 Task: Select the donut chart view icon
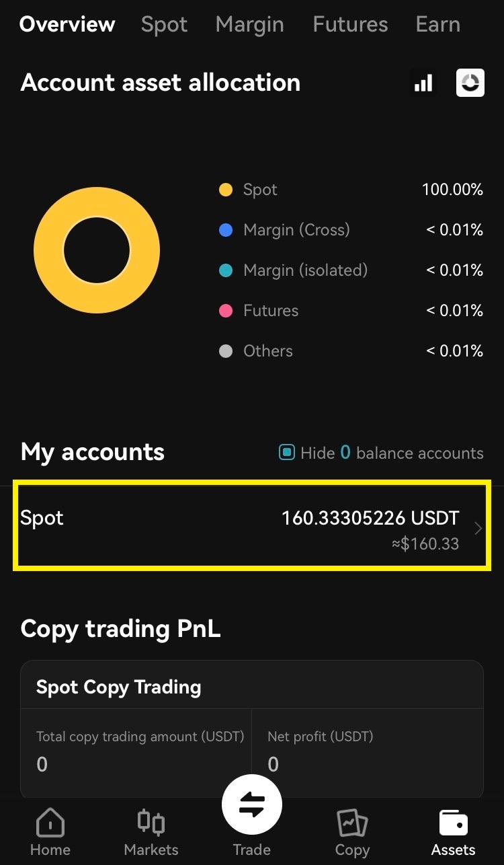[x=470, y=83]
